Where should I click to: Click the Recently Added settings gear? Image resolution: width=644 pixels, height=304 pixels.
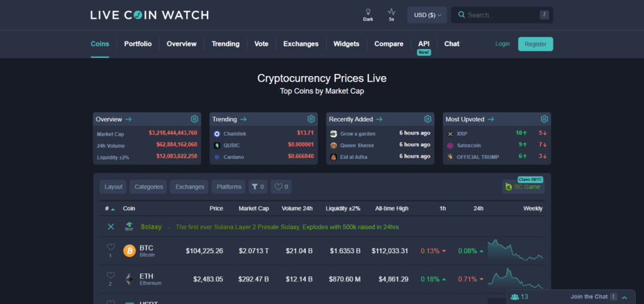(x=428, y=119)
